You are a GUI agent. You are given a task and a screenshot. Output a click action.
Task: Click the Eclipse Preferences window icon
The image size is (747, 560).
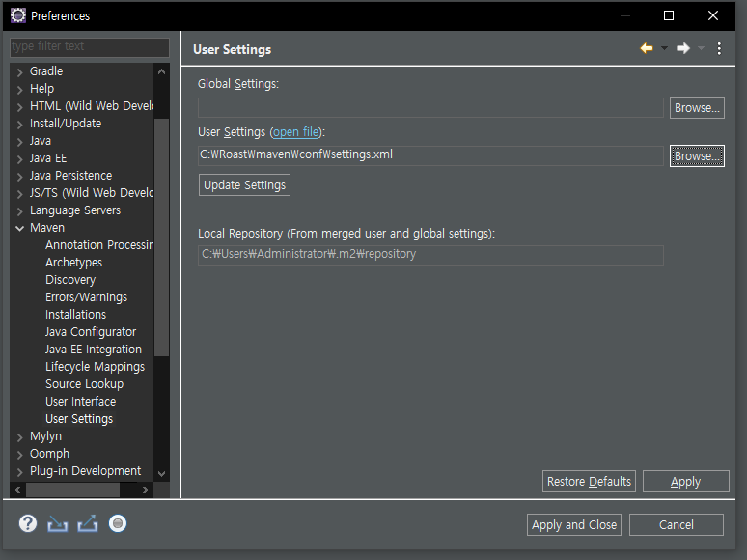(x=17, y=15)
